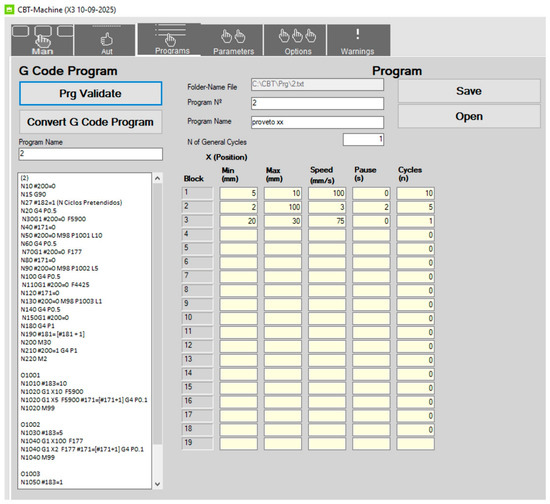This screenshot has width=550, height=504.
Task: Click the Speed cell of block 1
Action: click(327, 193)
